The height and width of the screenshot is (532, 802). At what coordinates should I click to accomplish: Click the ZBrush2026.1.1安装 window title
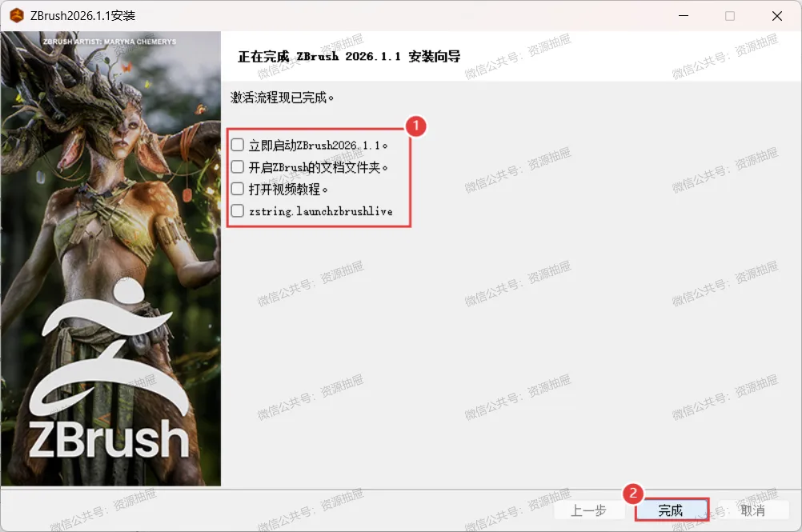pos(82,16)
